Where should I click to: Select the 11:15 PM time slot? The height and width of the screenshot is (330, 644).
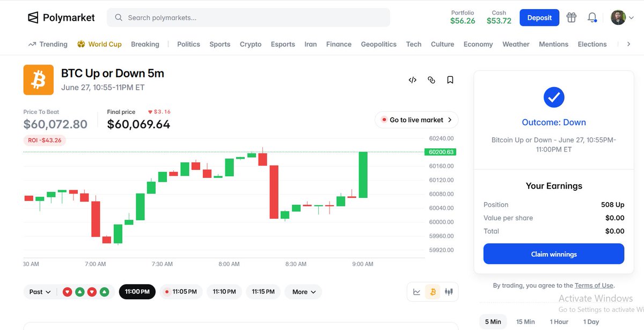pos(263,292)
